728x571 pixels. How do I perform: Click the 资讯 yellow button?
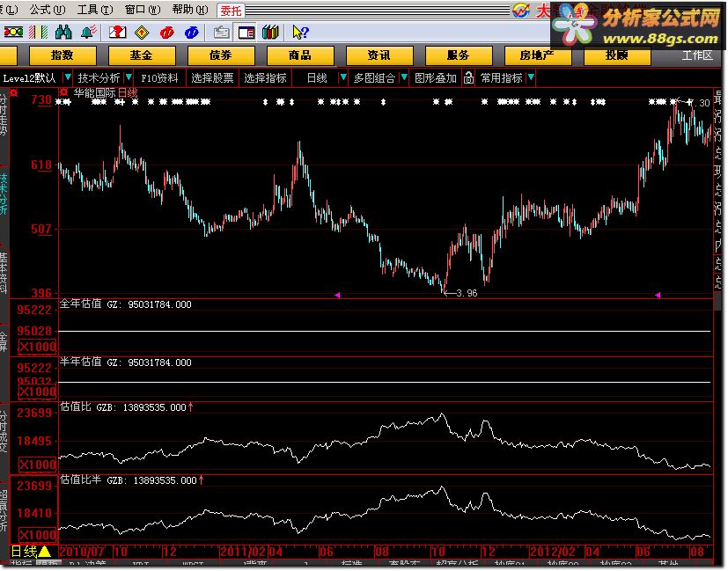click(379, 55)
